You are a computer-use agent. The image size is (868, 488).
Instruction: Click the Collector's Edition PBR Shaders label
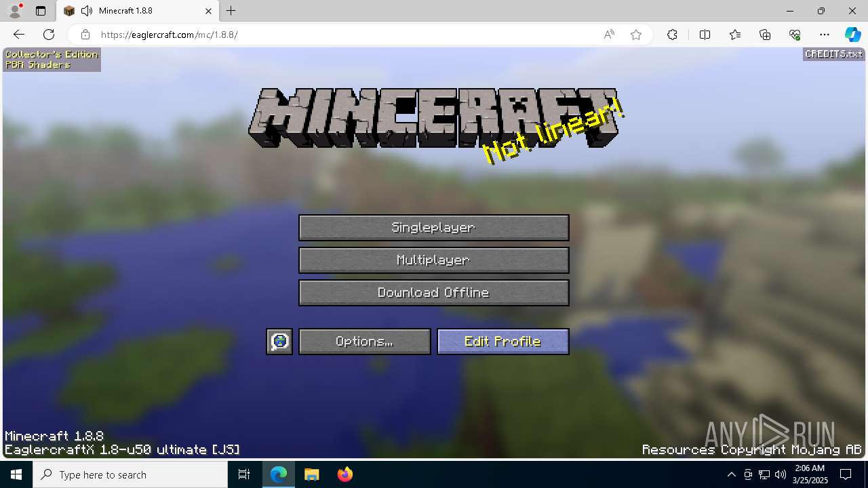[52, 60]
